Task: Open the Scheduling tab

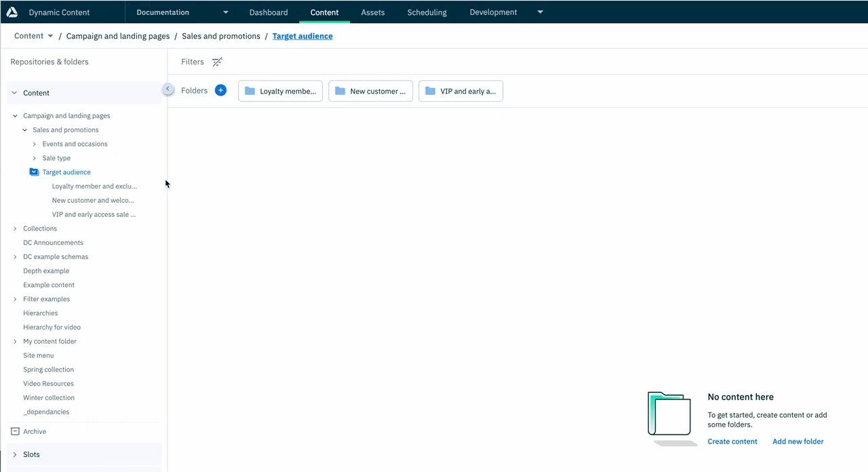Action: 427,12
